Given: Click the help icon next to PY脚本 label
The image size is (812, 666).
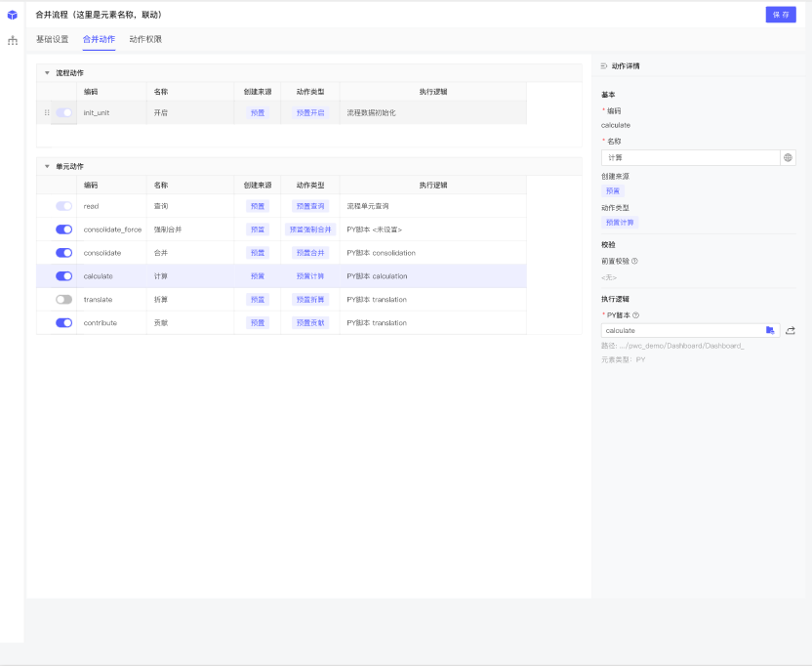Looking at the screenshot, I should tap(636, 314).
